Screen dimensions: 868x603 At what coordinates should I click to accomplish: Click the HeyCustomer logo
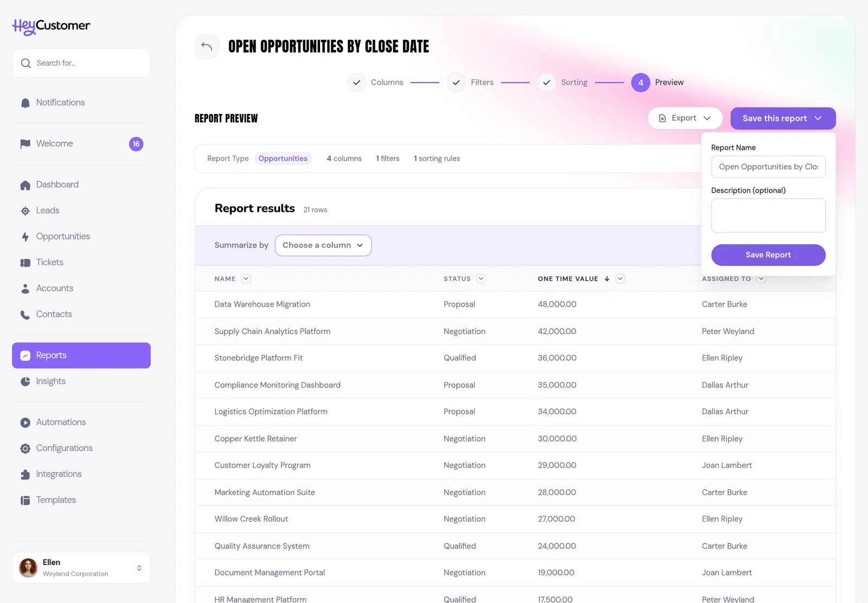point(51,26)
